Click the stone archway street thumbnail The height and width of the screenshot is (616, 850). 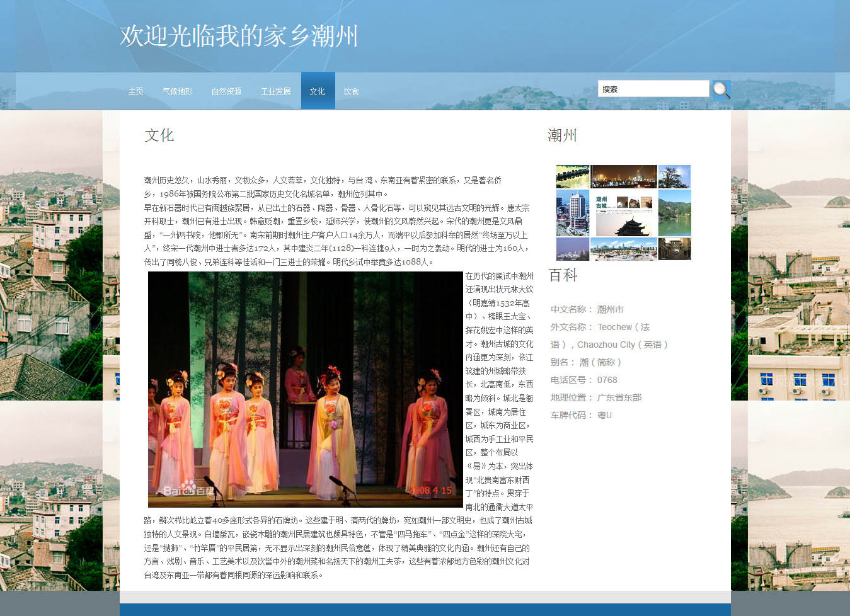tap(674, 248)
